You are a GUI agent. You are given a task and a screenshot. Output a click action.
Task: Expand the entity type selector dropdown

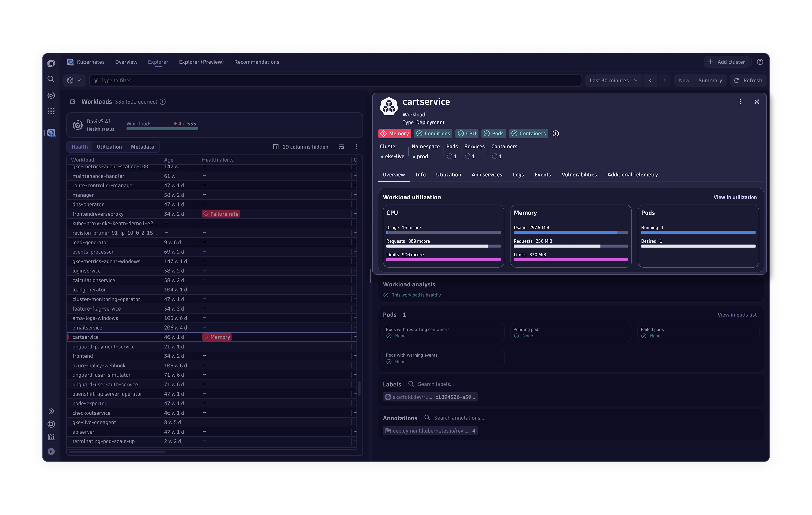pyautogui.click(x=74, y=81)
